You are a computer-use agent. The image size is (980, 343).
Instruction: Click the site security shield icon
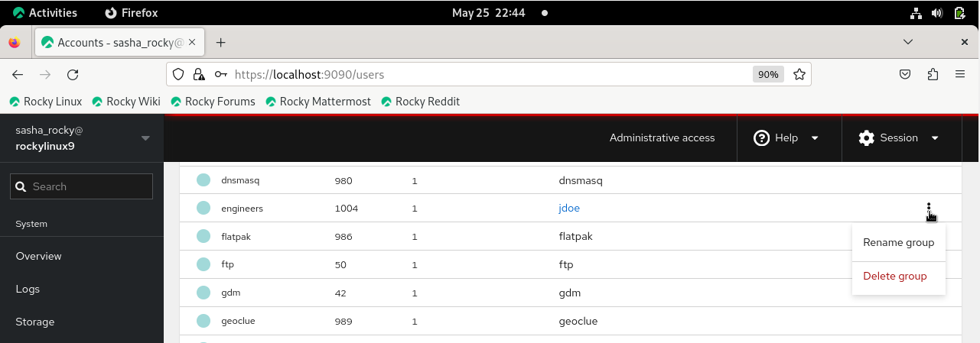[178, 74]
